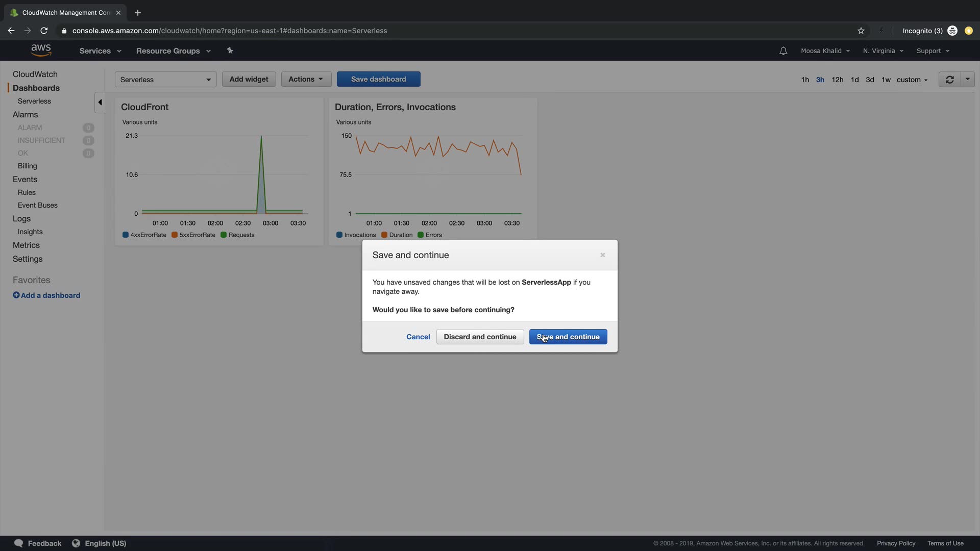Collapse the left sidebar with arrow
The width and height of the screenshot is (980, 551).
pyautogui.click(x=100, y=102)
